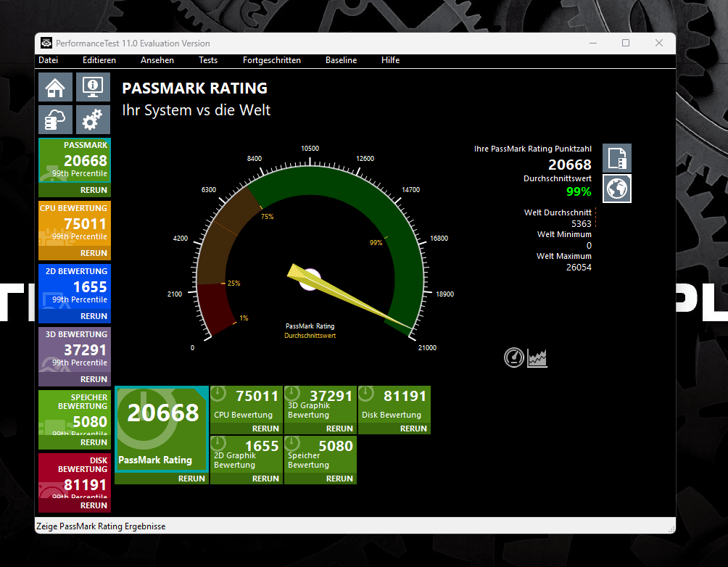
Task: Click the Welt Maximum value 26054
Action: 579,267
